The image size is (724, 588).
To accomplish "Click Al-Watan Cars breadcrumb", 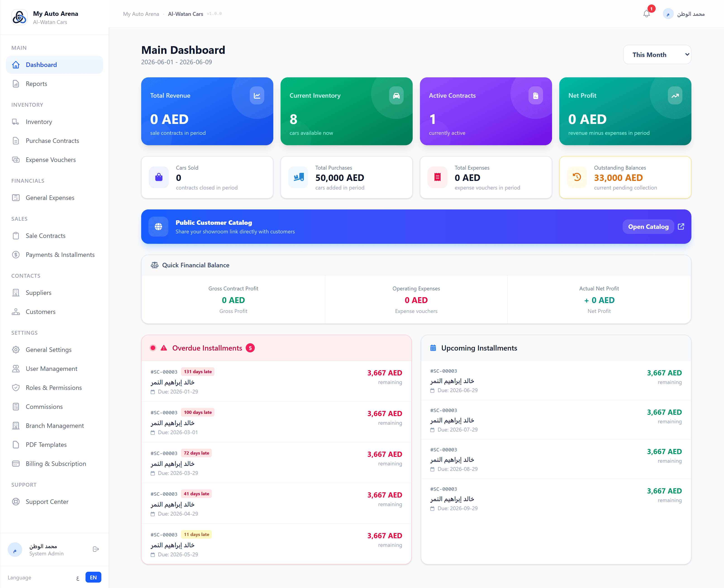I will click(x=185, y=14).
